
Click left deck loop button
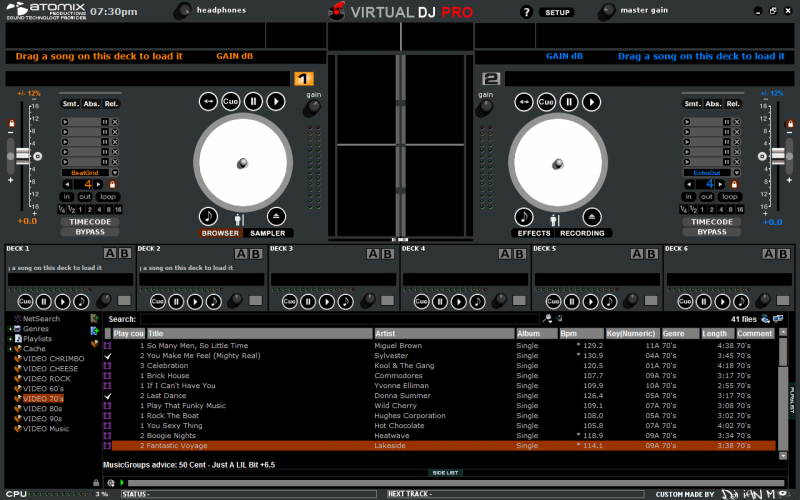(x=108, y=196)
